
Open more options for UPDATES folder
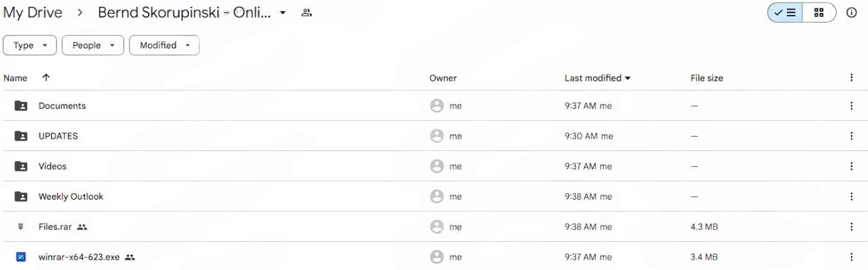851,136
